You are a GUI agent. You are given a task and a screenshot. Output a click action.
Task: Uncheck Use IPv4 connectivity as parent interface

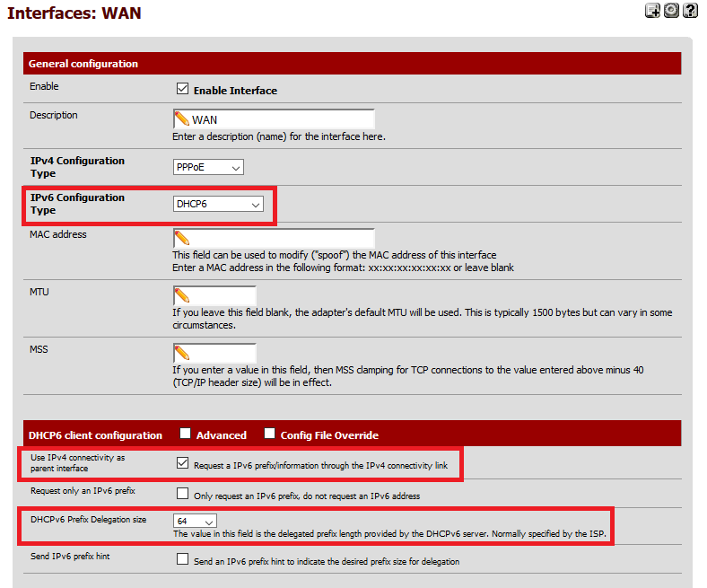183,464
